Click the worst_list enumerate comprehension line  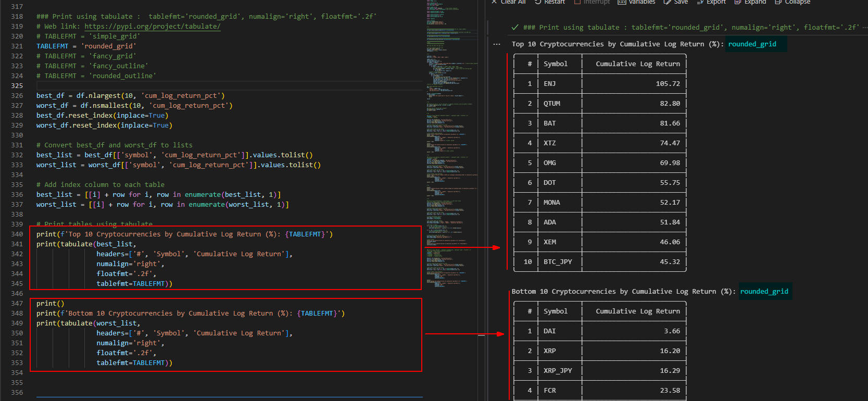(x=162, y=205)
